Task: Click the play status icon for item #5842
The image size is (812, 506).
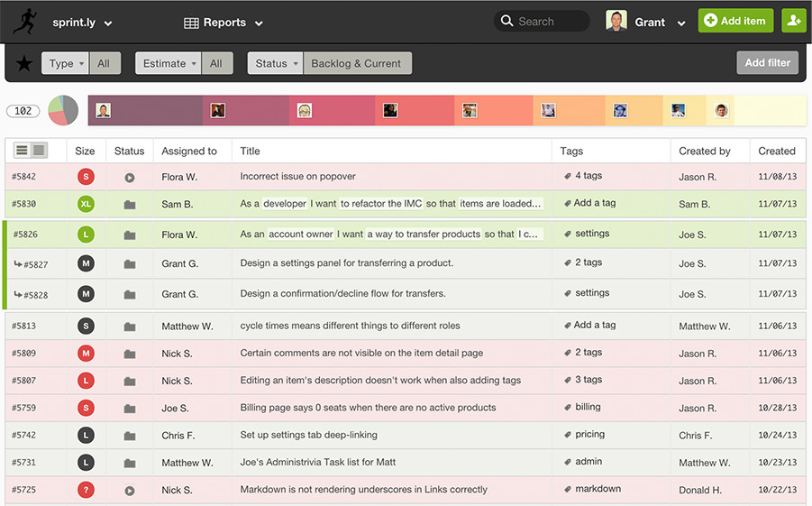Action: (x=130, y=178)
